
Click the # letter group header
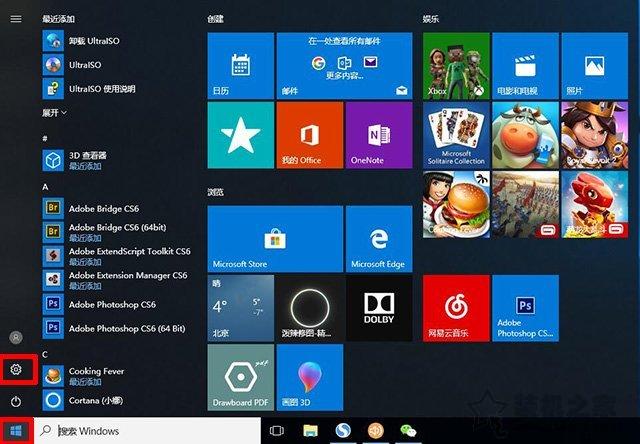(45, 138)
